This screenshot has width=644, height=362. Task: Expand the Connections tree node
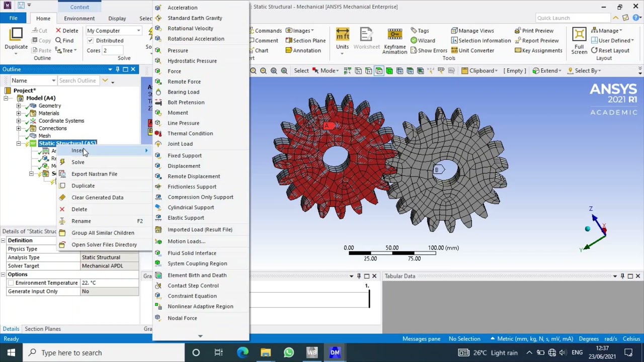[19, 128]
